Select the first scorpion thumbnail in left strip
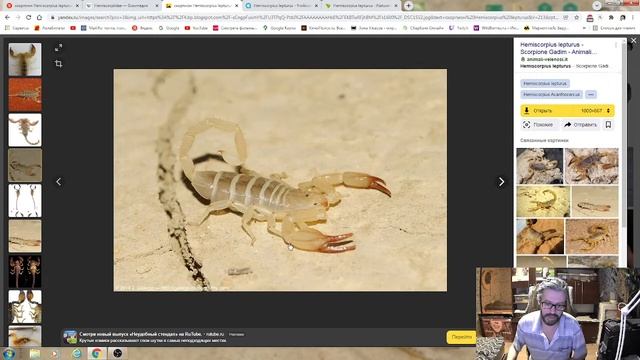 tap(25, 60)
